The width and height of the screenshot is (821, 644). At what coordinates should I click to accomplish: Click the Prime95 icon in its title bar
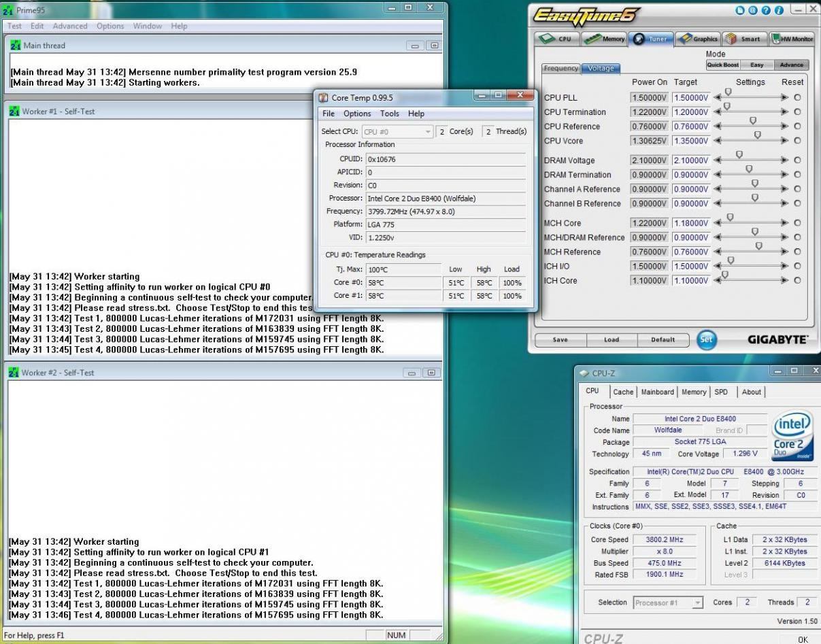8,10
